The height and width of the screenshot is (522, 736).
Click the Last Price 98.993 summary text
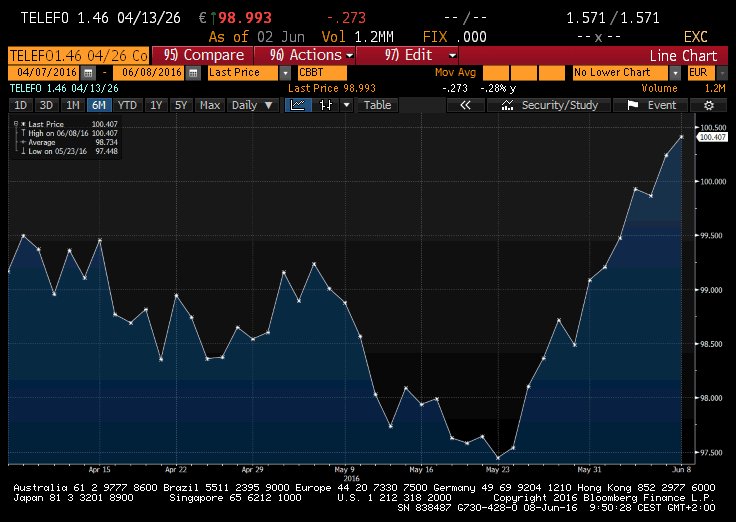pyautogui.click(x=332, y=88)
